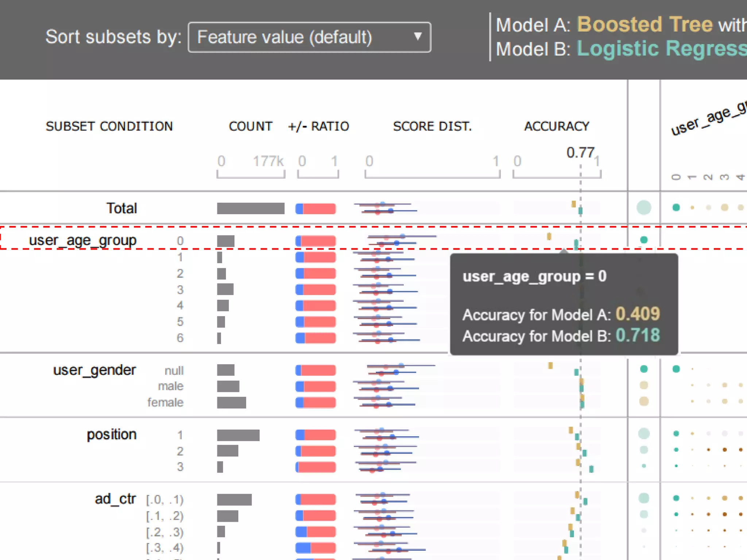The height and width of the screenshot is (560, 747).
Task: Click the Boosted Tree model name
Action: [x=645, y=25]
